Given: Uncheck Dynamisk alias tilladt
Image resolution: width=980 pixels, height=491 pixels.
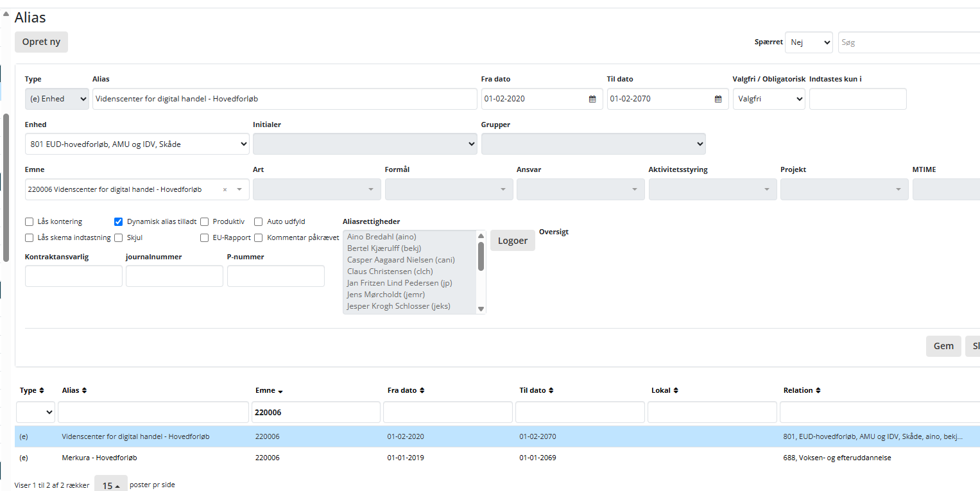Looking at the screenshot, I should 118,222.
